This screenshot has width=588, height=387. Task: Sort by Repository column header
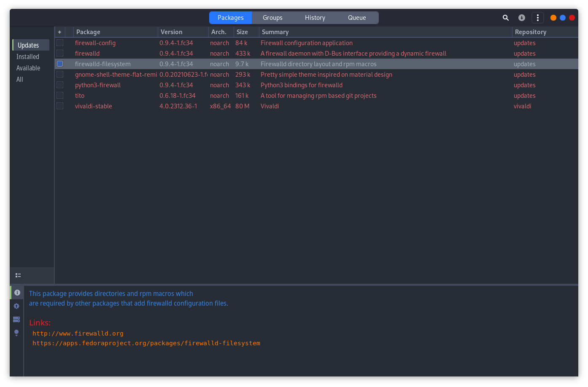pyautogui.click(x=545, y=32)
